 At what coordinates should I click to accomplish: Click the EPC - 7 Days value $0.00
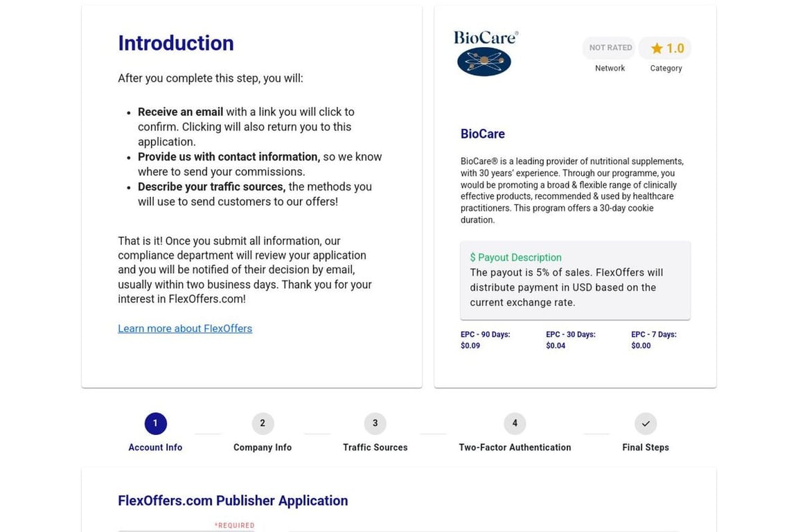[x=641, y=346]
